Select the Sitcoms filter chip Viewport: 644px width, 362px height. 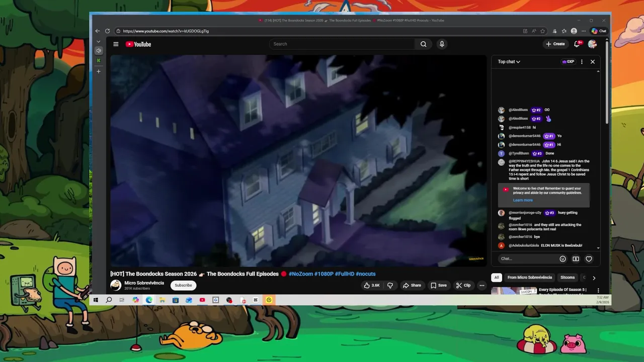(568, 278)
